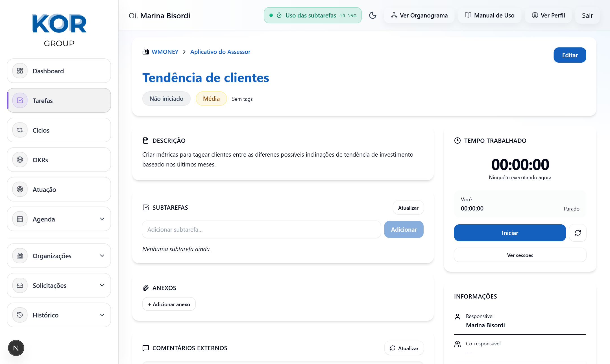Collapse the Histórico section chevron

tap(102, 315)
